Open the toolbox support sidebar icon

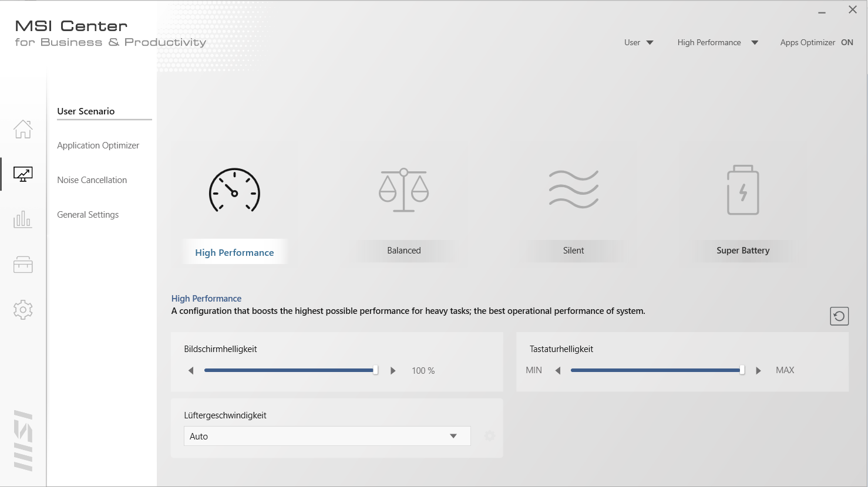23,265
